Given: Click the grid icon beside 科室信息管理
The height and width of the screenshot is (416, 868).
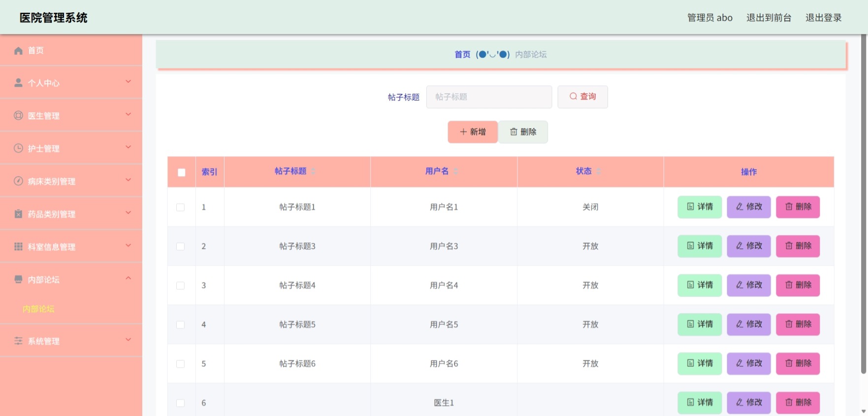Looking at the screenshot, I should [18, 246].
